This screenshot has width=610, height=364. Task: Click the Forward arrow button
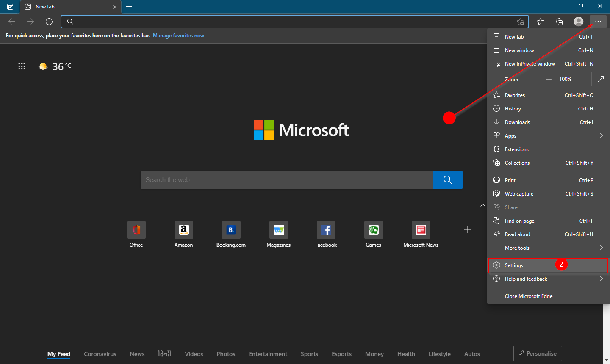pos(30,22)
